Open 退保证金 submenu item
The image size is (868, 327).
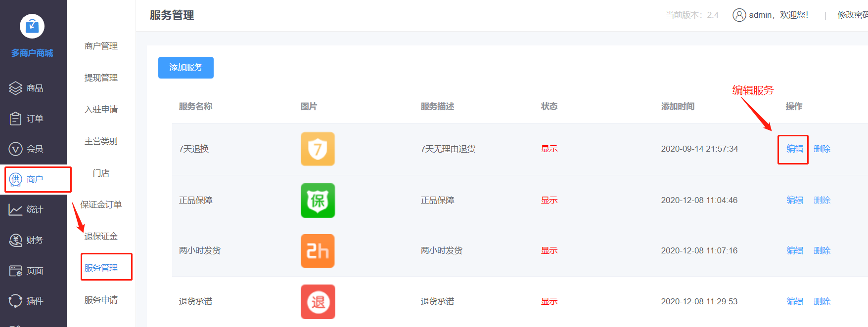point(101,236)
